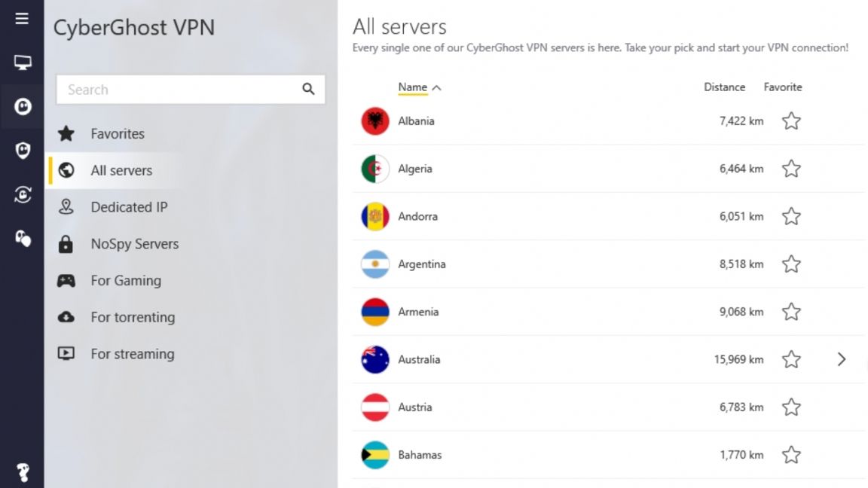
Task: Choose the Albania server name
Action: [x=416, y=121]
